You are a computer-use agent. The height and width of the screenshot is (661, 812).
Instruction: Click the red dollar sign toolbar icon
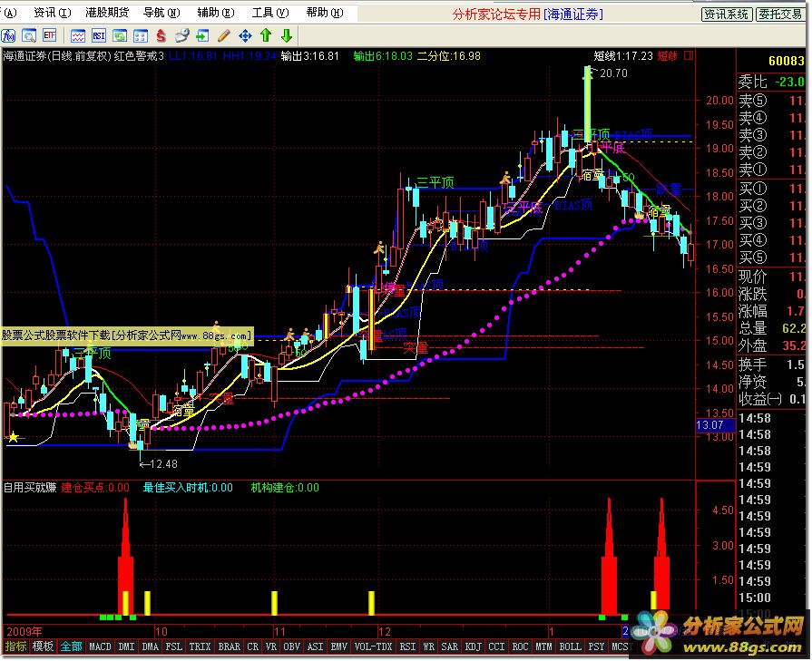(x=161, y=35)
